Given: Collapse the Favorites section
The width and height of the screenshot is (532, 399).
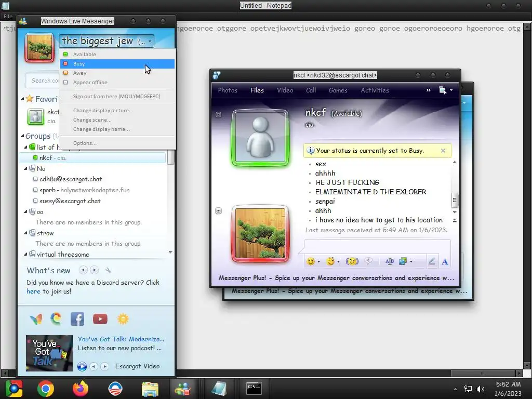Looking at the screenshot, I should (x=22, y=99).
